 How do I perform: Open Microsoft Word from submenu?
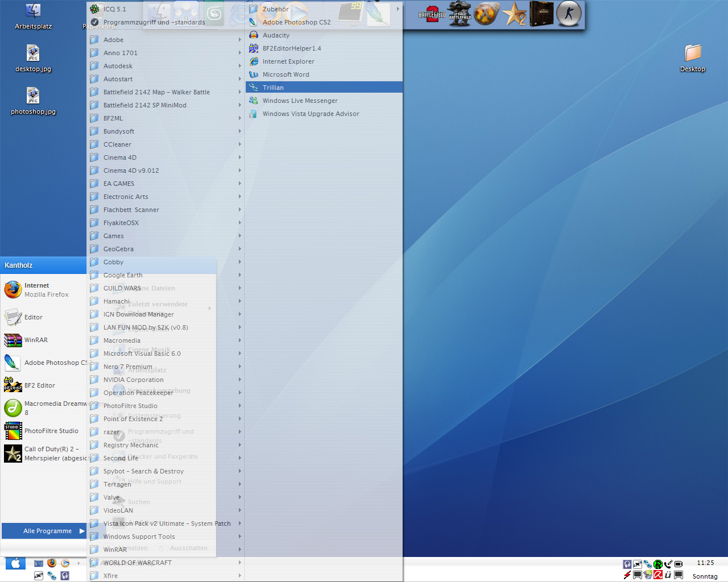click(x=324, y=74)
